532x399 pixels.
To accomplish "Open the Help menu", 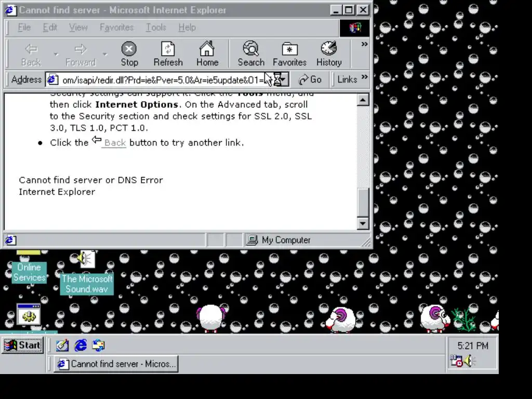I will [187, 27].
